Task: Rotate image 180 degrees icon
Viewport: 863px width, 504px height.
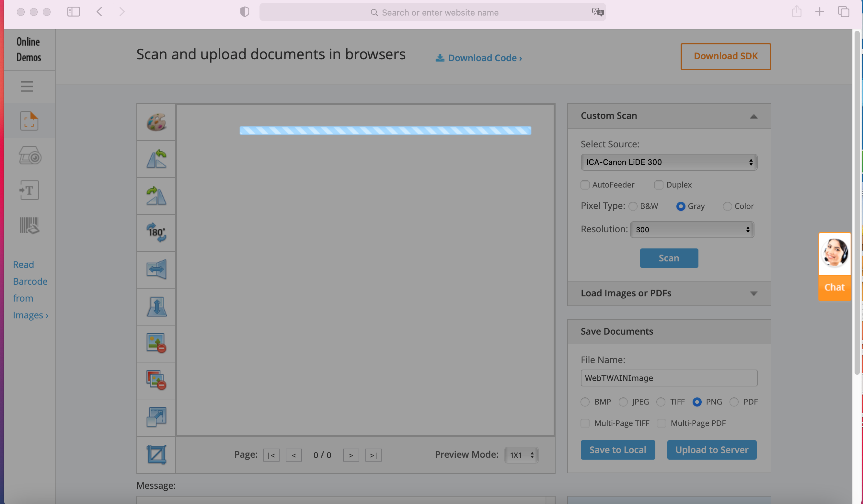Action: click(156, 233)
